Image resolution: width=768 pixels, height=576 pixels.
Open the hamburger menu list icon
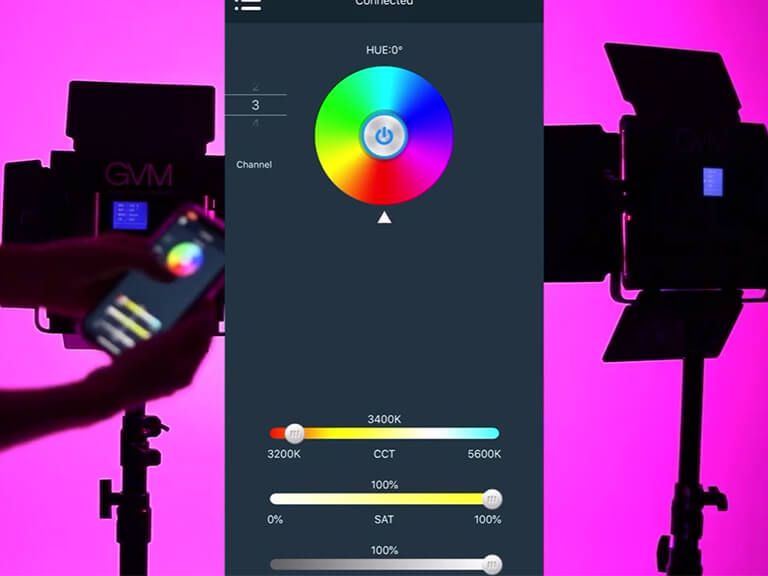tap(248, 4)
